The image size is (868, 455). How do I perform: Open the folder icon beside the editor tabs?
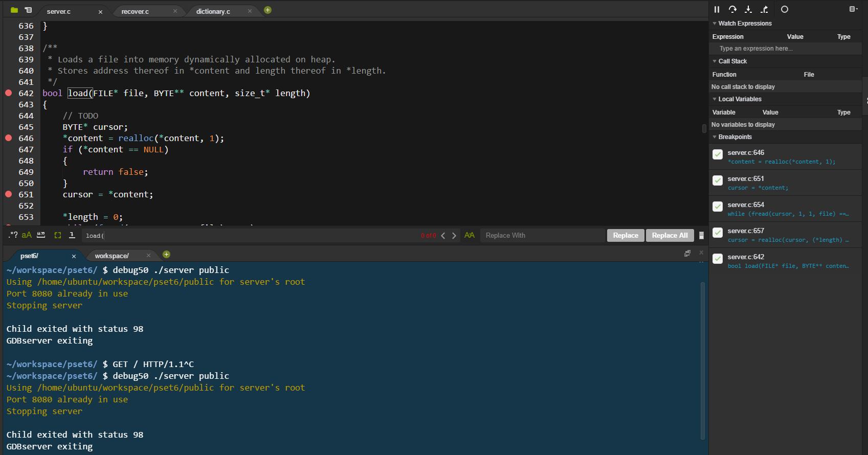click(x=14, y=10)
